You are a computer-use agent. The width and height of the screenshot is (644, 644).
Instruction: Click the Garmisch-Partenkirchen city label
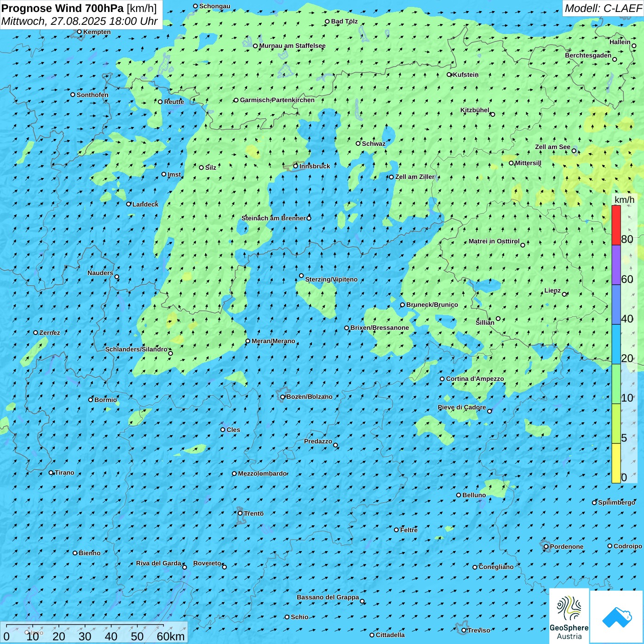coord(277,100)
